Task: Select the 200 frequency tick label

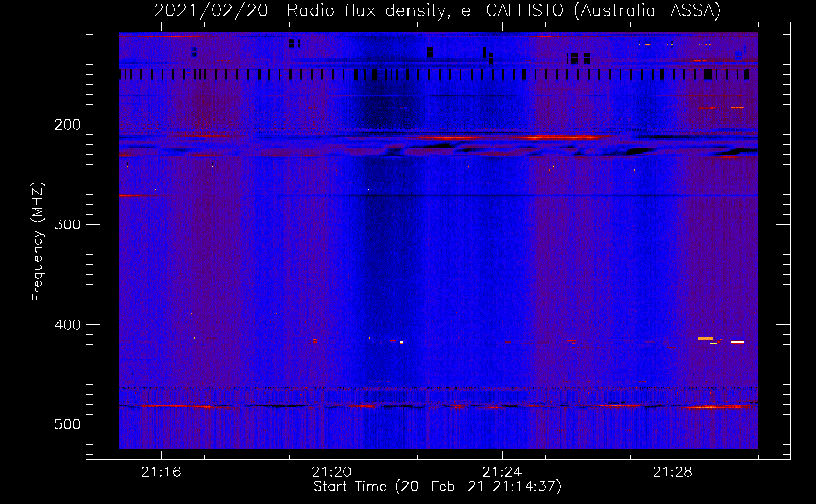Action: coord(68,124)
